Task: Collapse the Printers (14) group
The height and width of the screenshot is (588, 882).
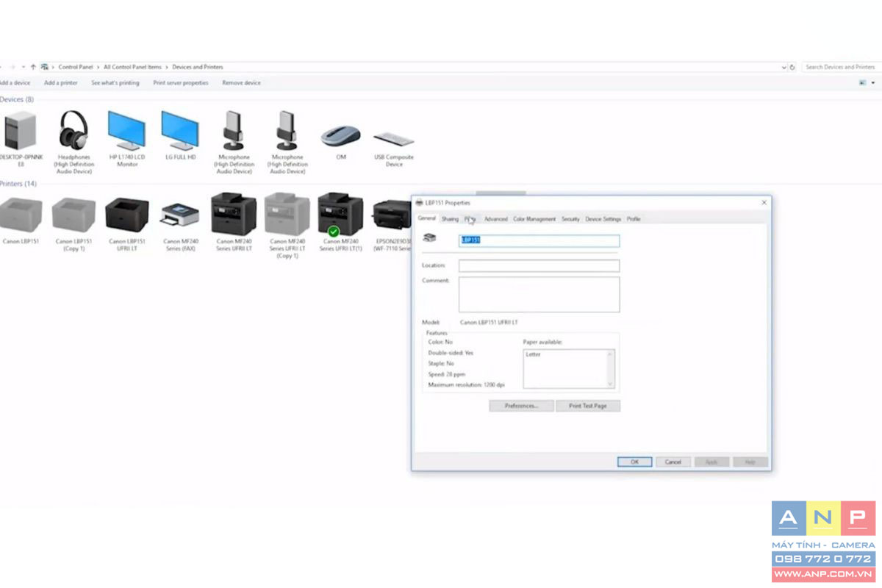Action: (x=18, y=184)
